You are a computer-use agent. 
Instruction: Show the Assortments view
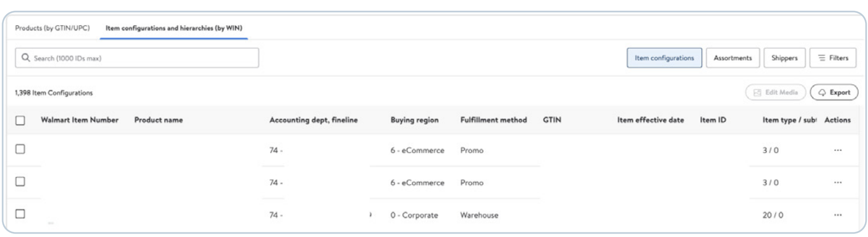click(733, 58)
